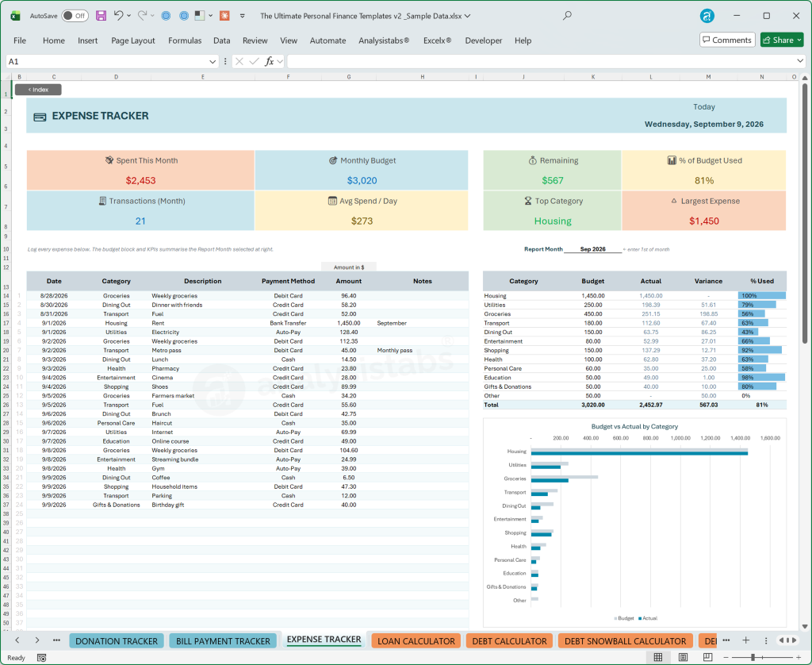Open the File menu
Image resolution: width=812 pixels, height=665 pixels.
pyautogui.click(x=20, y=40)
